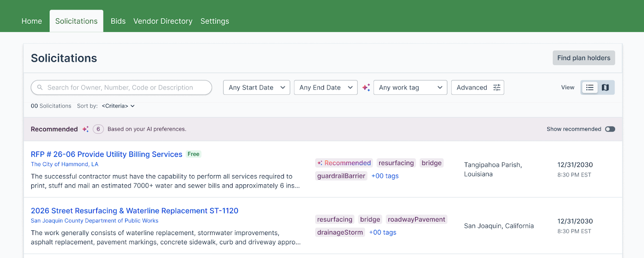Image resolution: width=644 pixels, height=258 pixels.
Task: Focus the solicitation search field
Action: pos(121,87)
